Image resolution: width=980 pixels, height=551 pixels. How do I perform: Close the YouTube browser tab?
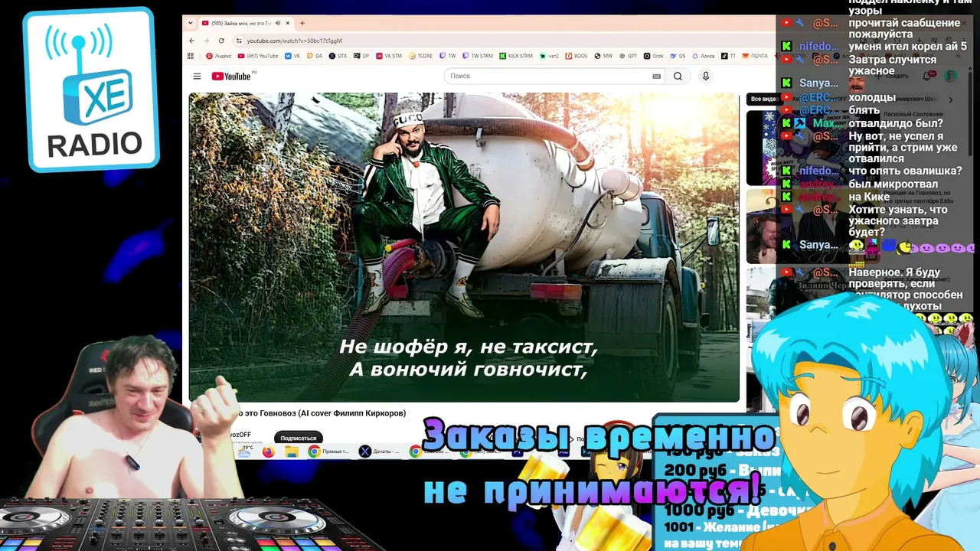pos(288,23)
